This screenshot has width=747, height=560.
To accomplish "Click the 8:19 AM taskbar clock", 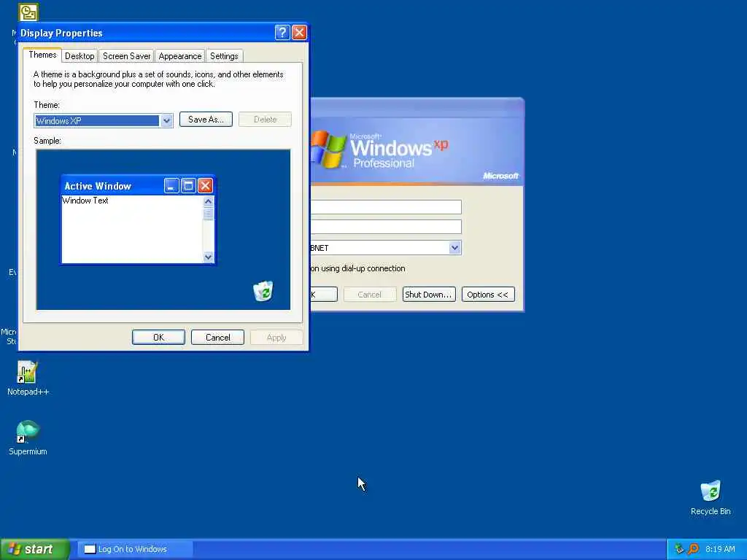I will (720, 549).
